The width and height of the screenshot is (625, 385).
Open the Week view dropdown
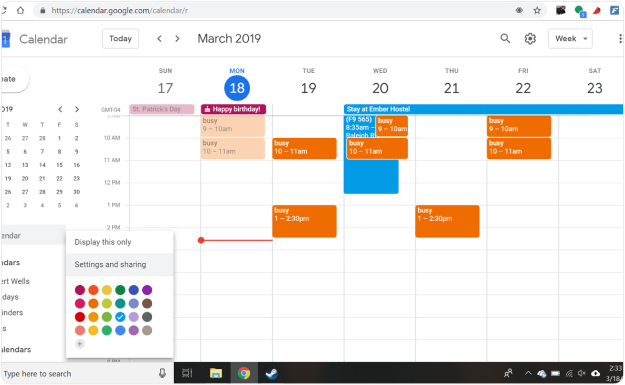pos(570,39)
